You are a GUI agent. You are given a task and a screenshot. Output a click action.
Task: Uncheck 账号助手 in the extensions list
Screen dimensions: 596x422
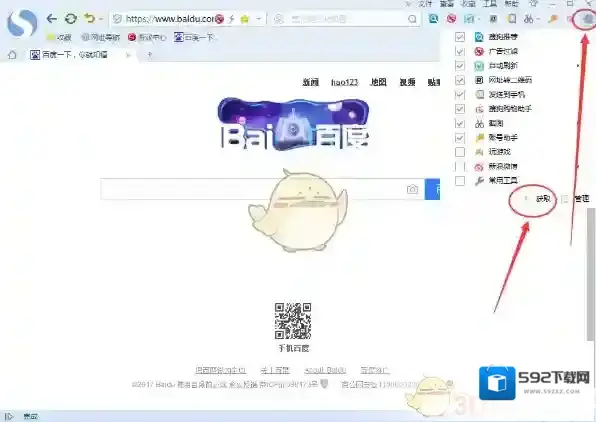pos(460,138)
